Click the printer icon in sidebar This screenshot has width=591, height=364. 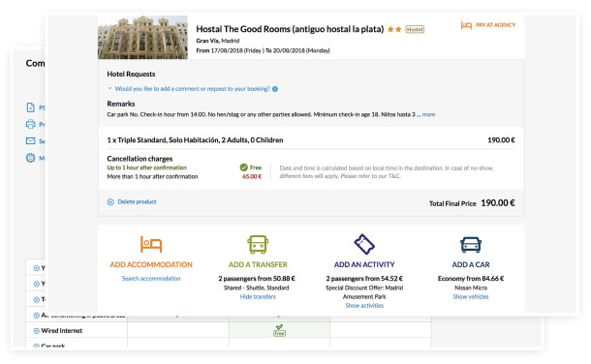click(31, 124)
